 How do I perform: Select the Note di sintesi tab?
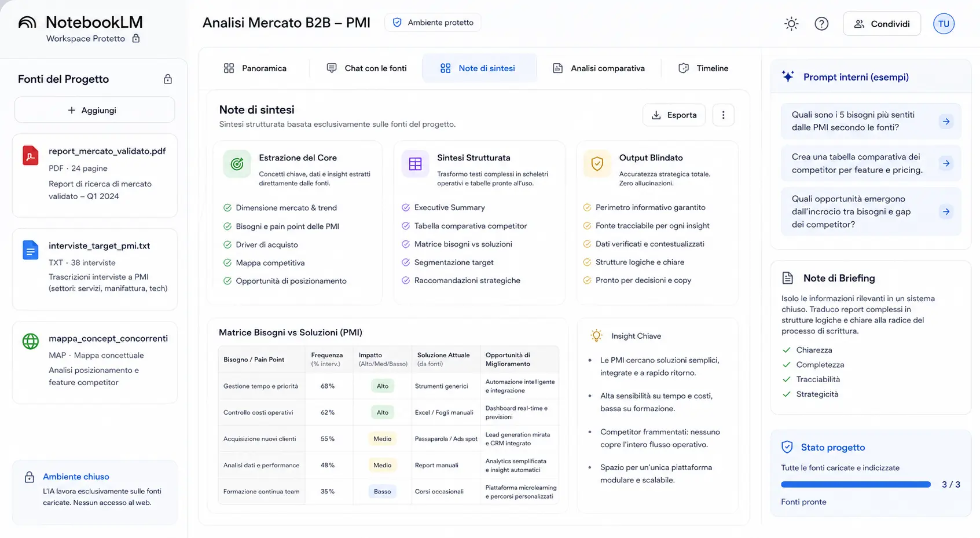479,68
